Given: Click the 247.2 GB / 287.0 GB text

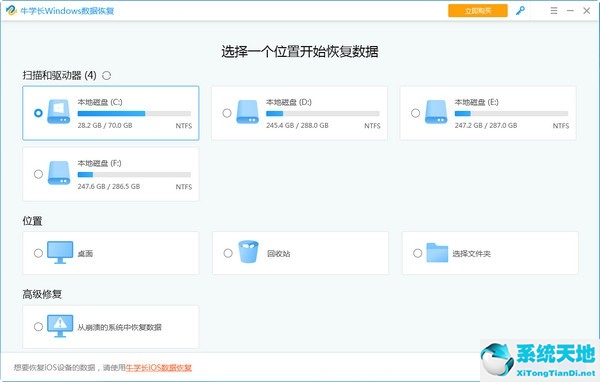Looking at the screenshot, I should tap(486, 125).
